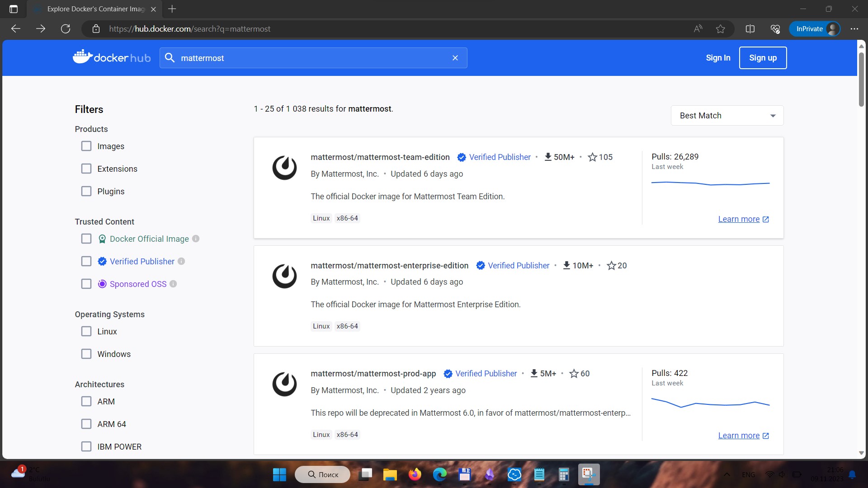Click the download icon next to 5M+

[534, 373]
